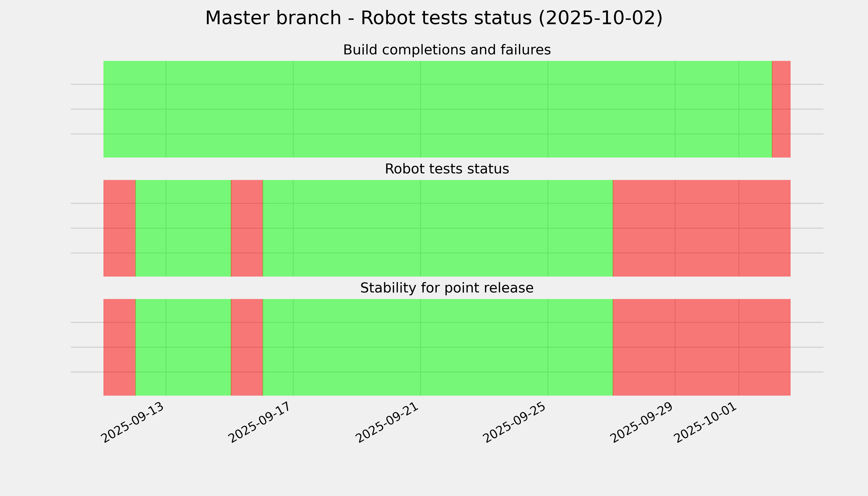Click the main chart title text

(x=434, y=18)
